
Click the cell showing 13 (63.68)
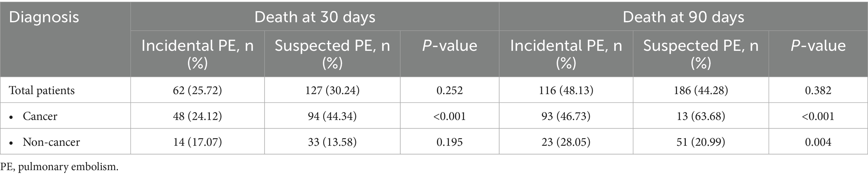pyautogui.click(x=701, y=116)
